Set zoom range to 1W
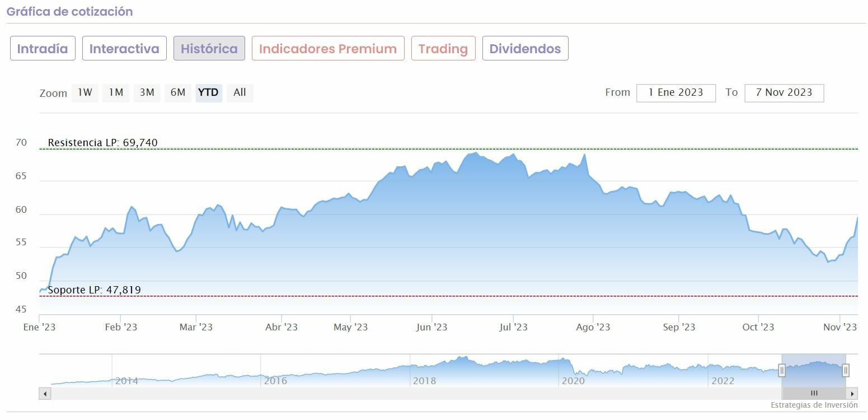The width and height of the screenshot is (868, 420). 85,92
